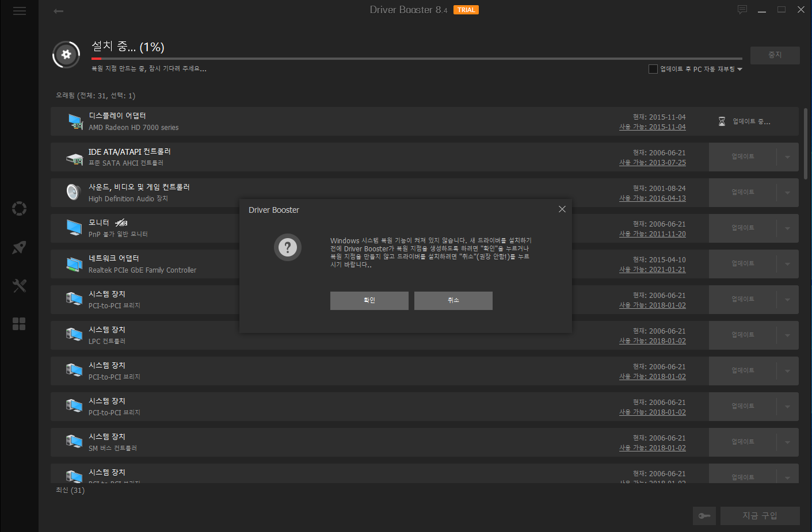Viewport: 812px width, 532px height.
Task: Expand update options for Realtek PCIe row
Action: pyautogui.click(x=787, y=264)
